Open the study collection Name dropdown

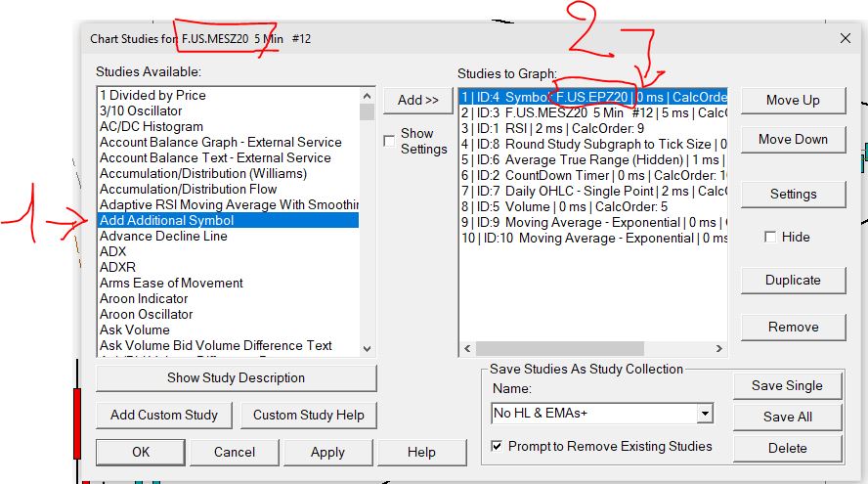coord(704,414)
